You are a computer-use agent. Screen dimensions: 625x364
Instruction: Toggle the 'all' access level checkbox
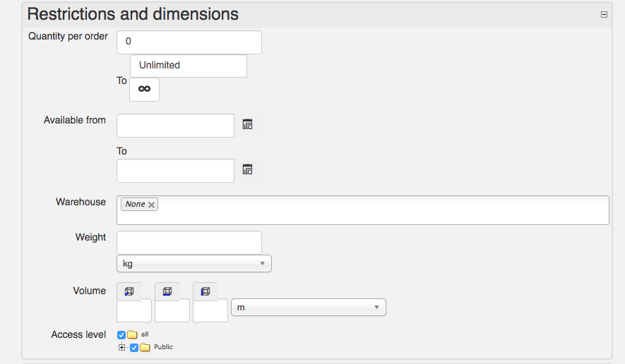(x=121, y=335)
